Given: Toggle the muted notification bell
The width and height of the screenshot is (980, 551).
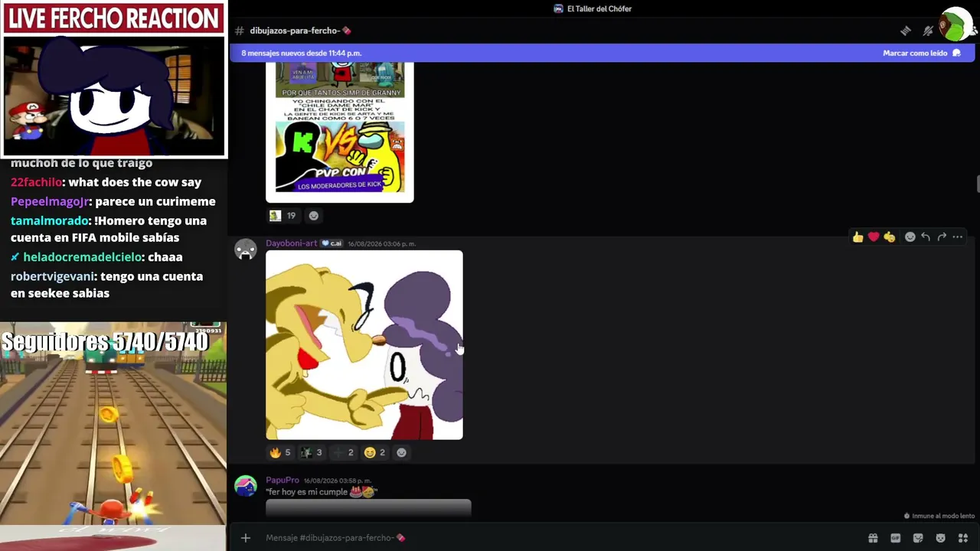Looking at the screenshot, I should point(928,31).
